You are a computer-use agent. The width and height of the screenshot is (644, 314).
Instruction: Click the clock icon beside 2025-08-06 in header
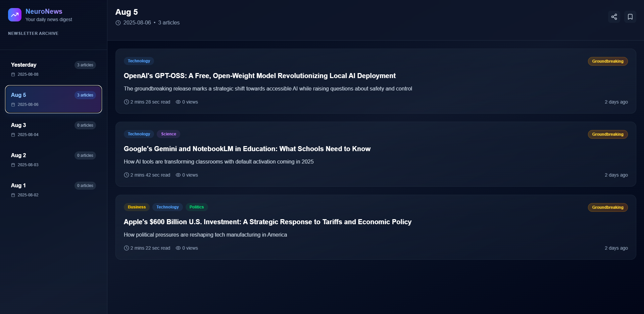point(118,23)
